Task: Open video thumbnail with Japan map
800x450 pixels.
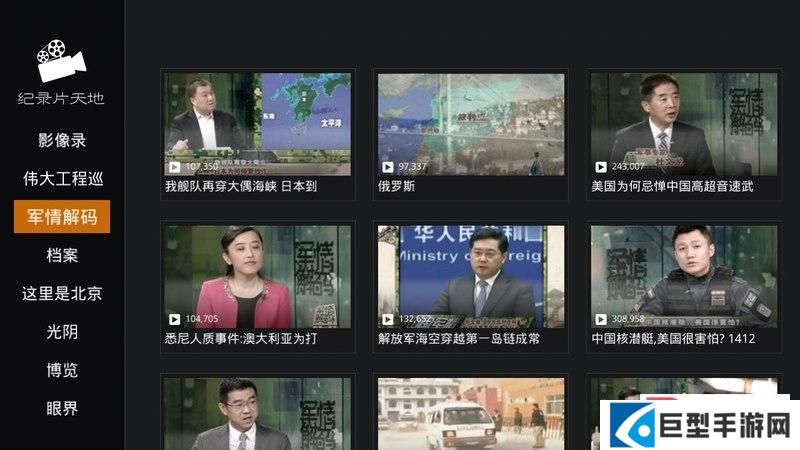Action: point(258,124)
